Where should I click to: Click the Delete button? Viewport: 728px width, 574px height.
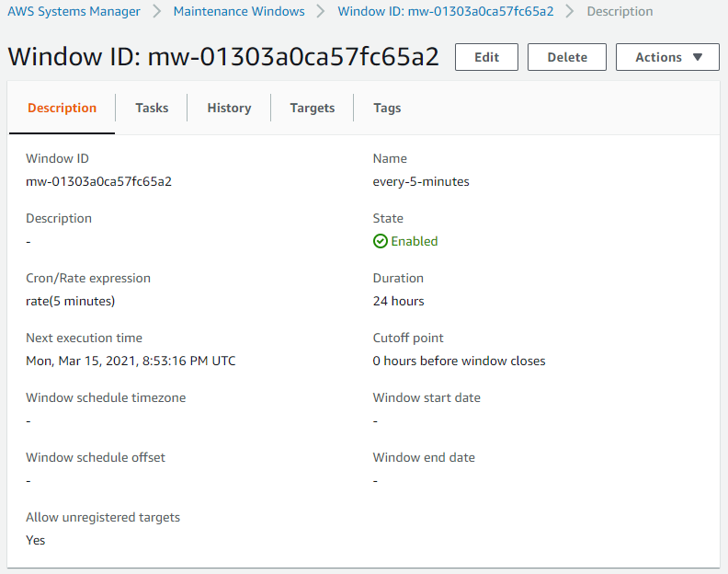567,57
